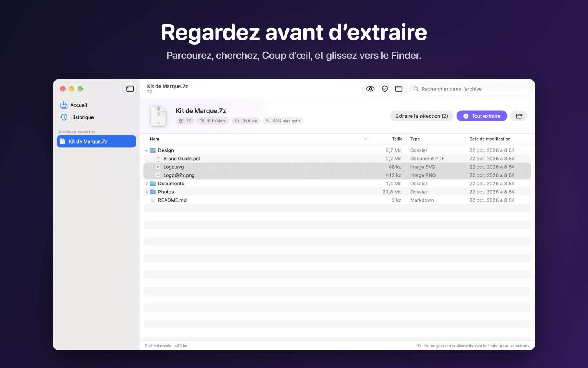
Task: Click the window title Kit de Marque.7z
Action: [x=167, y=86]
